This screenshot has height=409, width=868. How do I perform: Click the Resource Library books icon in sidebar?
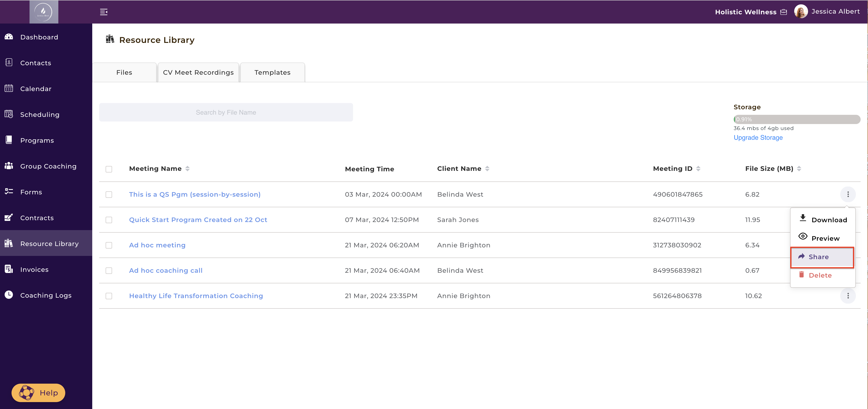click(x=9, y=243)
